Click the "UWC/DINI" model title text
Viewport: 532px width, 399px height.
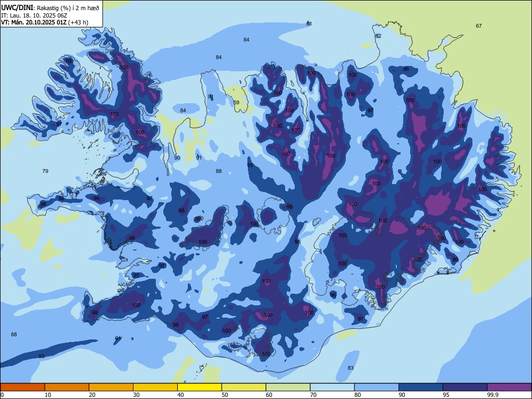click(17, 8)
